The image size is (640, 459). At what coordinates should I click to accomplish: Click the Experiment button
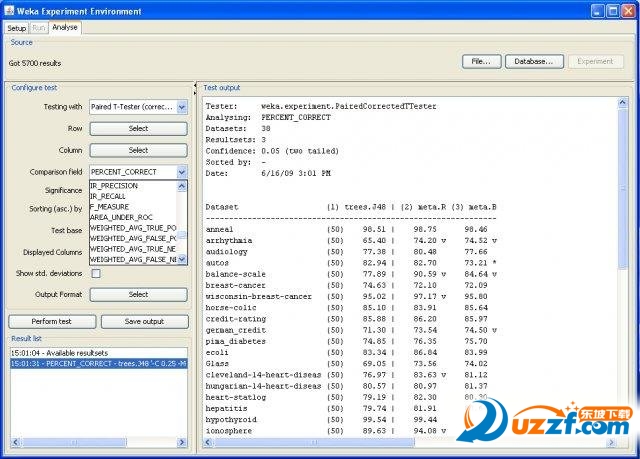pyautogui.click(x=595, y=62)
